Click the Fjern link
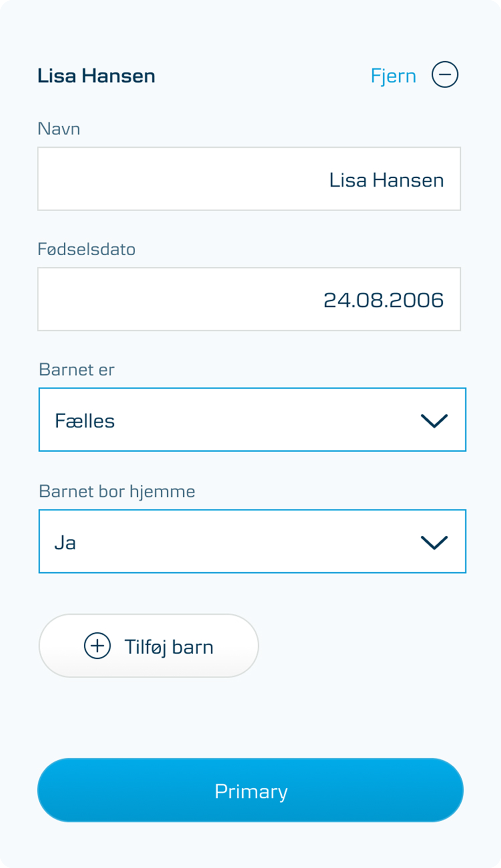This screenshot has width=501, height=868. pos(393,76)
